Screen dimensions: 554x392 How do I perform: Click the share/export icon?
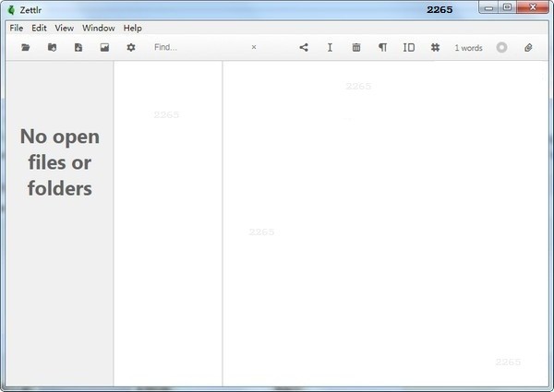tap(303, 47)
